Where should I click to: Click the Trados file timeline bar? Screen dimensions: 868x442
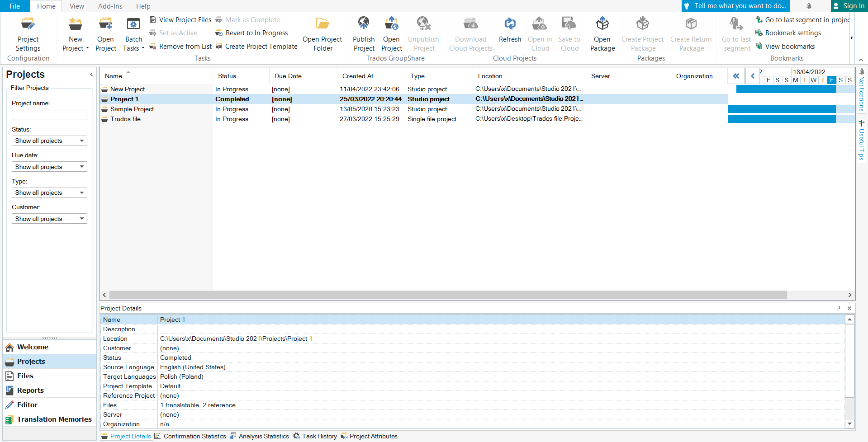[782, 119]
